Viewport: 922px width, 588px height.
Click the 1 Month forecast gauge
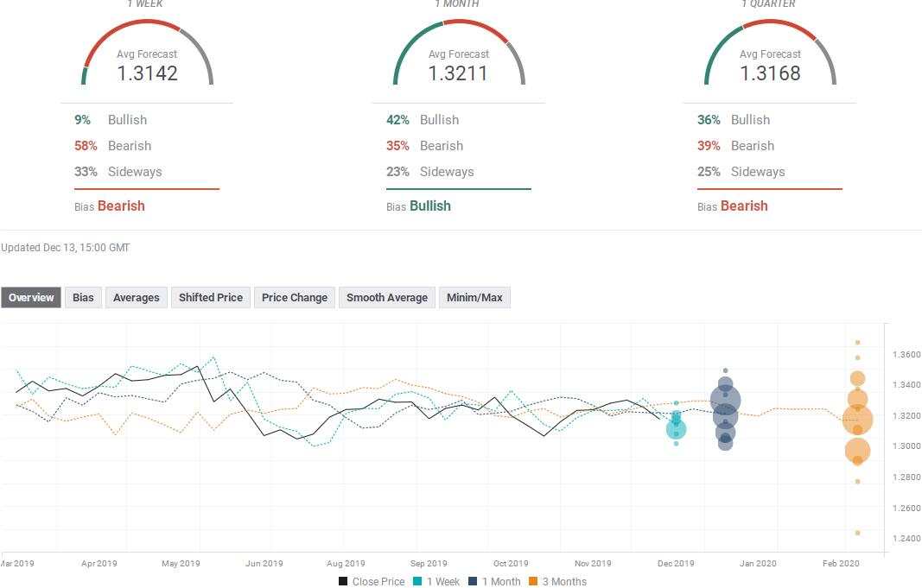(x=459, y=53)
